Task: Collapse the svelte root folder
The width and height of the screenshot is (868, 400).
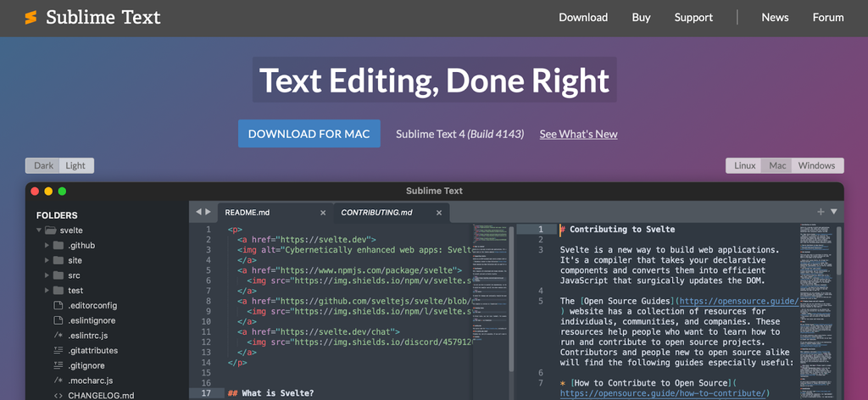Action: tap(39, 231)
